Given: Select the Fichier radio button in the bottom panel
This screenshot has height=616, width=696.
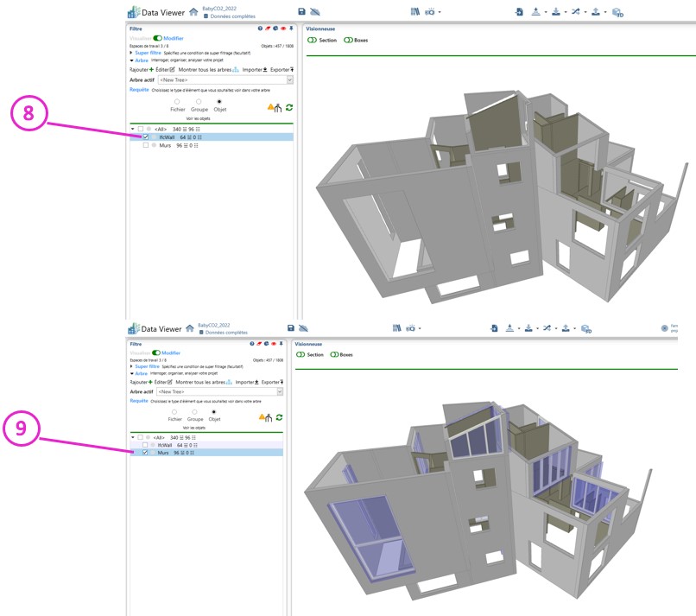Looking at the screenshot, I should 174,411.
